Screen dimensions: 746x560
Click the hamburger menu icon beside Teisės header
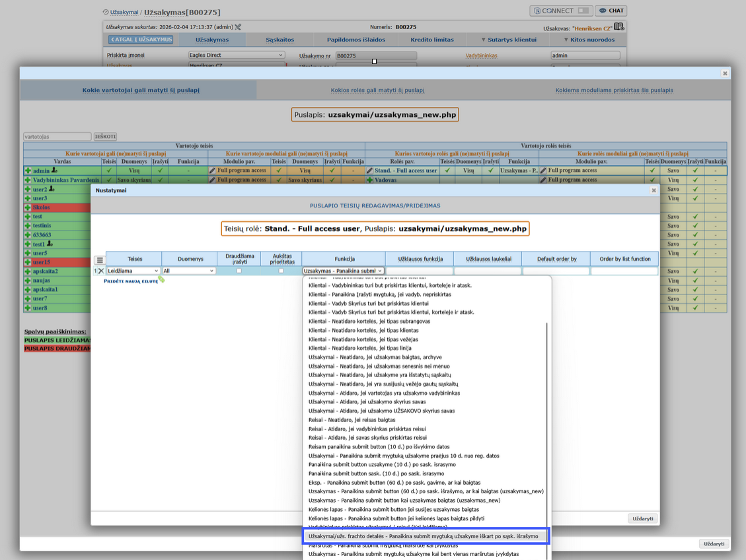pyautogui.click(x=99, y=260)
